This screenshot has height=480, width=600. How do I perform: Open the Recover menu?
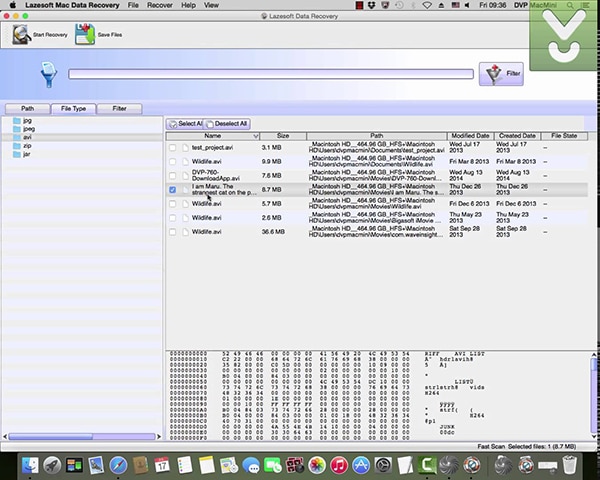click(x=160, y=5)
